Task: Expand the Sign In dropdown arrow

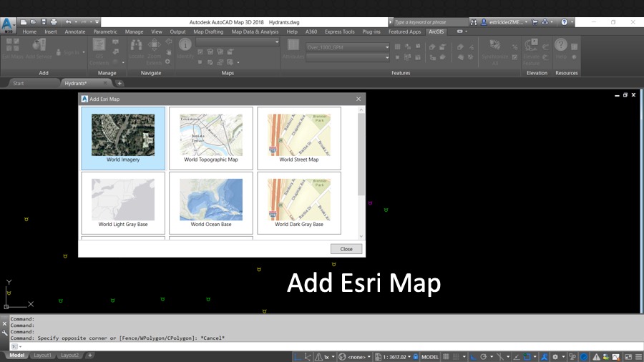Action: [84, 52]
